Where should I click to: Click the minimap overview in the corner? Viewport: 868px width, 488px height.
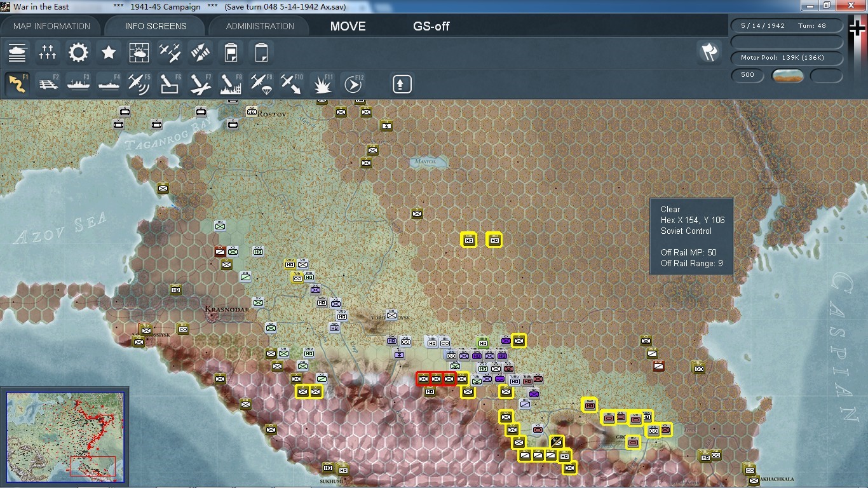coord(65,437)
